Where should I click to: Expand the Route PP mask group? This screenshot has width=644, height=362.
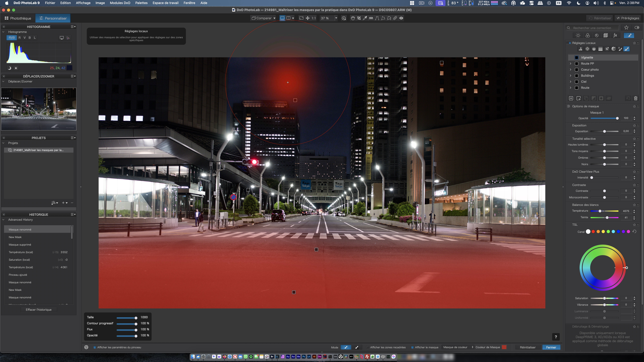click(571, 64)
